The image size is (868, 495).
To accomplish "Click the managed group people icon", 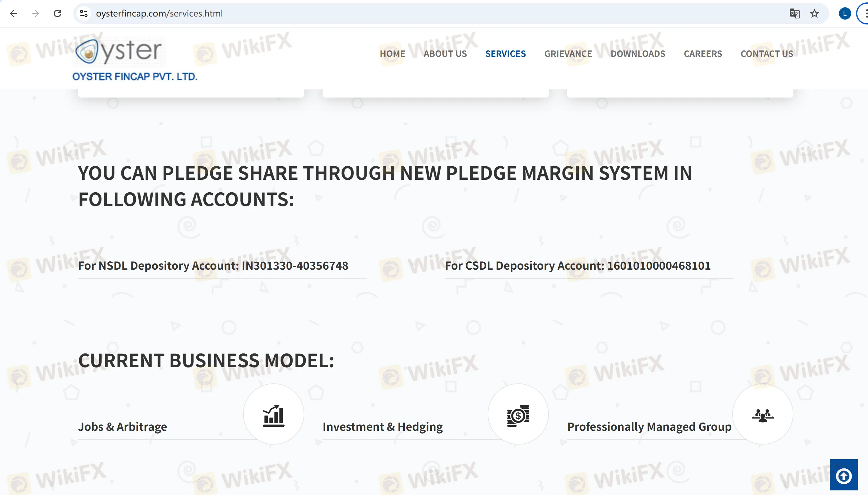I will click(762, 415).
